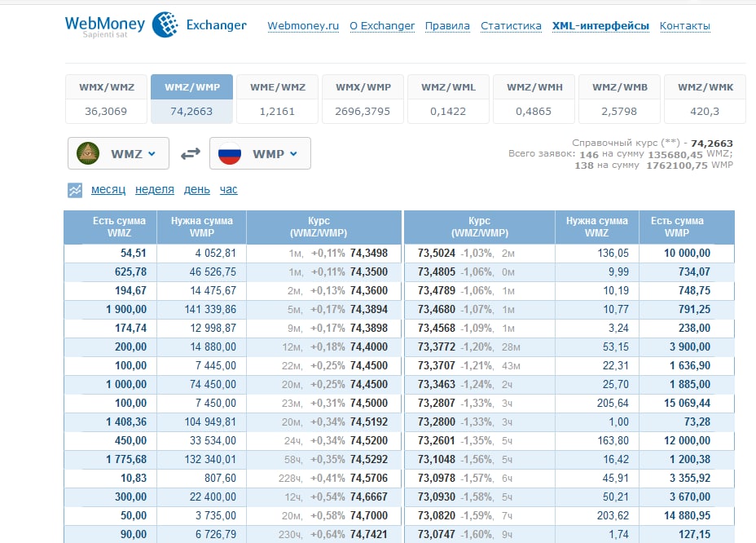Click the Russian flag WMP icon
Screen dimensions: 756x543
point(230,153)
